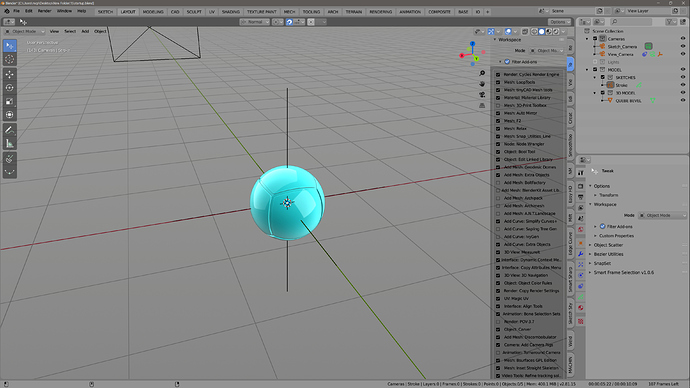The height and width of the screenshot is (388, 690).
Task: Toggle Render: Cycles Render Engine add-on checkbox
Action: pyautogui.click(x=498, y=74)
